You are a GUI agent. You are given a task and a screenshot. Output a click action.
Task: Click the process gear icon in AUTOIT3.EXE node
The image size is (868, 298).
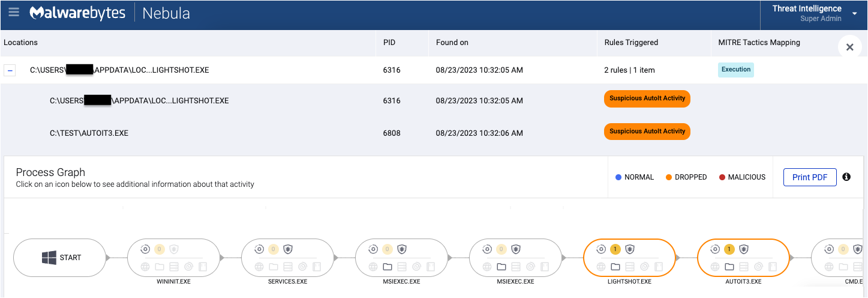click(714, 249)
